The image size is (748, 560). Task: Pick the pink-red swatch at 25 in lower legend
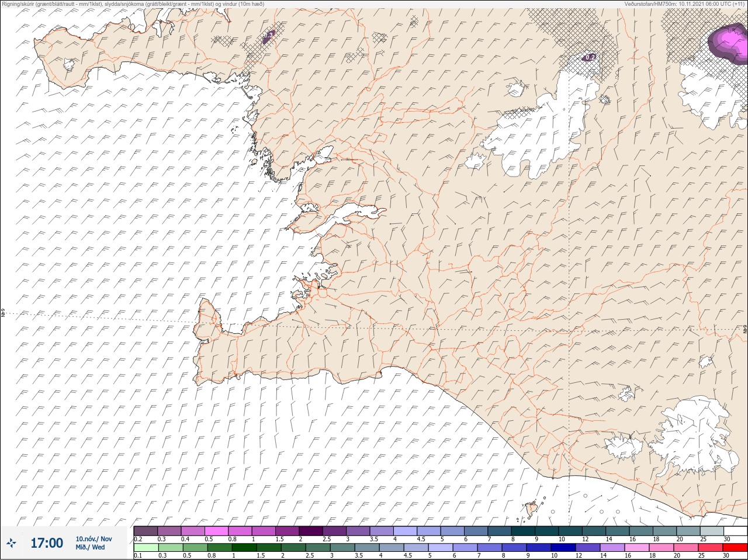pyautogui.click(x=711, y=548)
